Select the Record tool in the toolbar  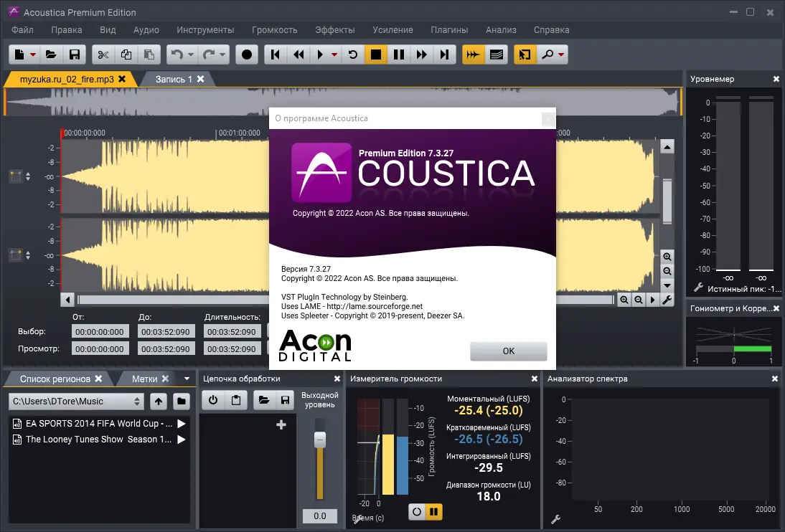pyautogui.click(x=246, y=54)
